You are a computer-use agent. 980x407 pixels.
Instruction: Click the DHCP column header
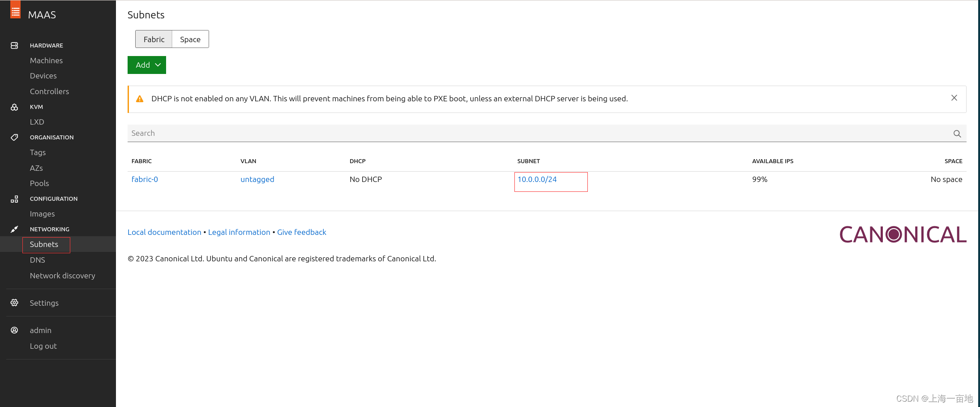(x=357, y=161)
